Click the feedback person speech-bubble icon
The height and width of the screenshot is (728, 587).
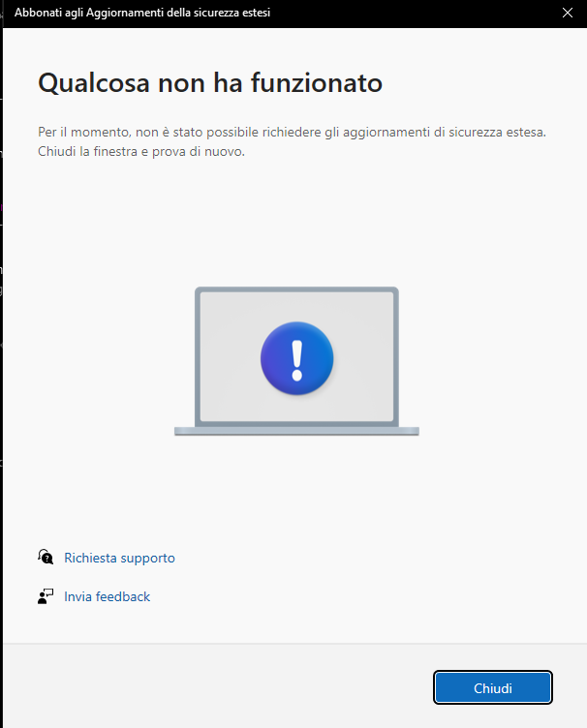click(46, 596)
